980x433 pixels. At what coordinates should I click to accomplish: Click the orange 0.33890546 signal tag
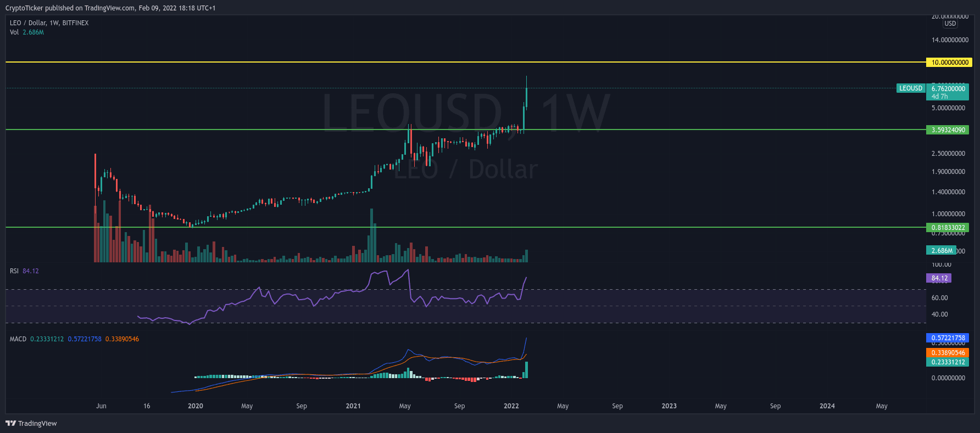pyautogui.click(x=948, y=353)
